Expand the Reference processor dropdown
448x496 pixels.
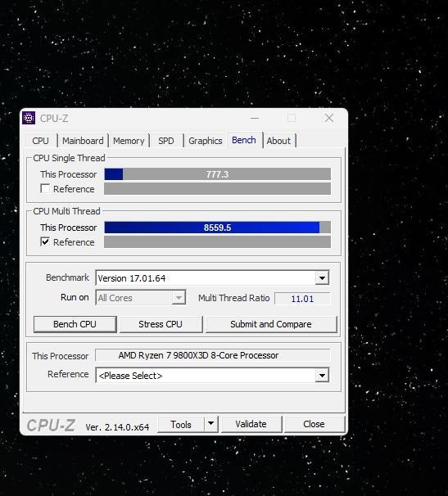[322, 376]
